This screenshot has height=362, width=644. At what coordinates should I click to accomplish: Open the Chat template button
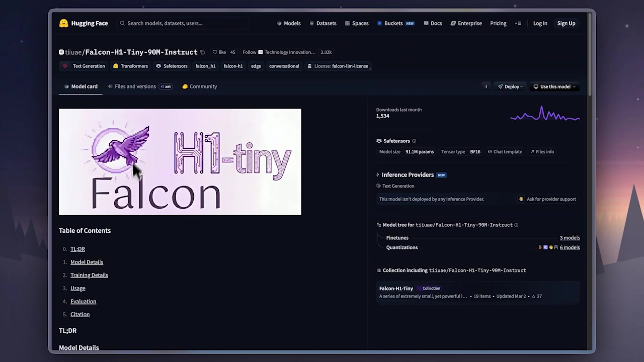(505, 152)
